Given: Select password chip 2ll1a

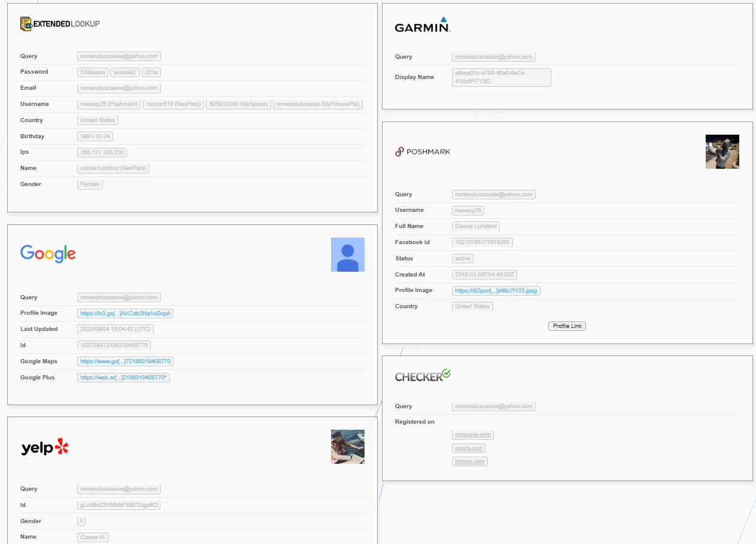Looking at the screenshot, I should point(151,72).
